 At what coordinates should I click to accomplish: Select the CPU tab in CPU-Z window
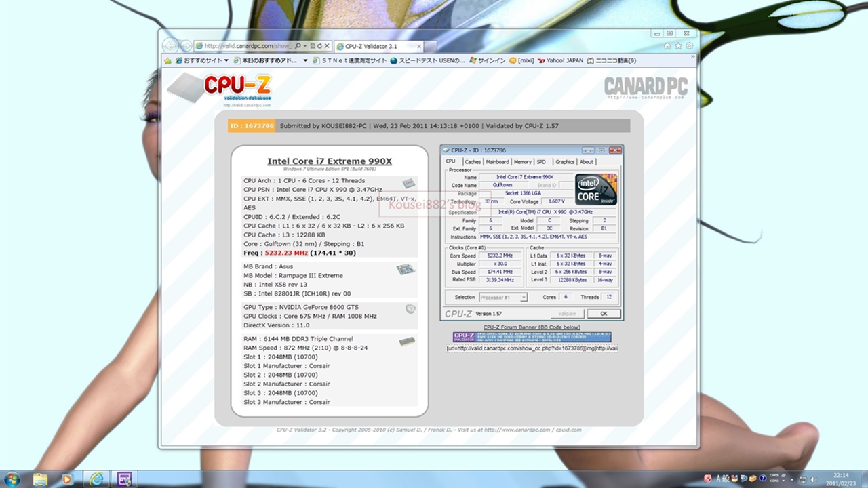click(451, 162)
